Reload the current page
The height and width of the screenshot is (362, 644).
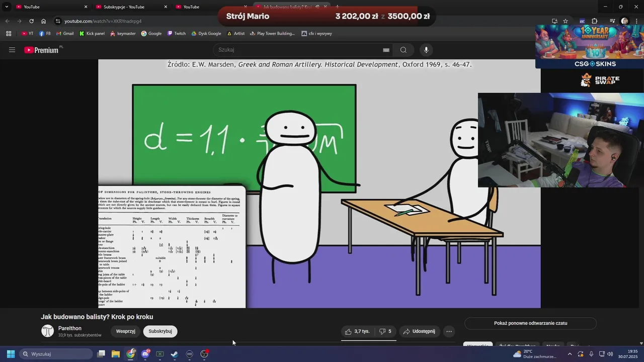[x=31, y=21]
